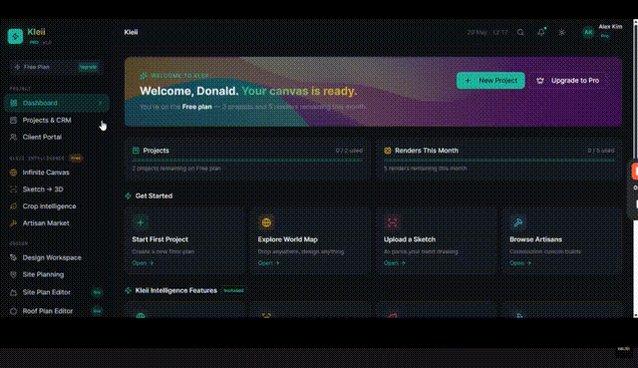
Task: Open Roof Plan Editor in sidebar
Action: tap(57, 311)
